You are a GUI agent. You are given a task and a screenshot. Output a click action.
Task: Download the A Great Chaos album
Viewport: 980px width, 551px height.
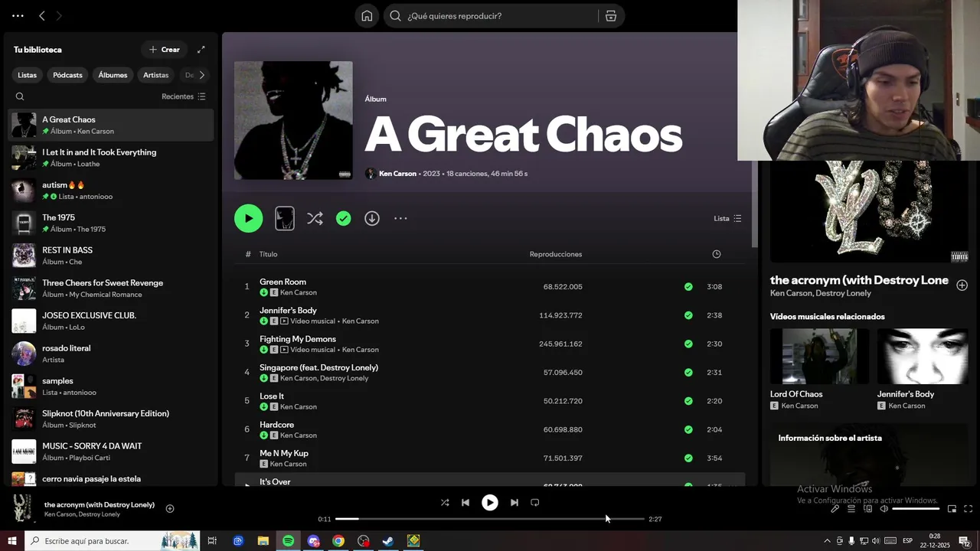point(372,219)
